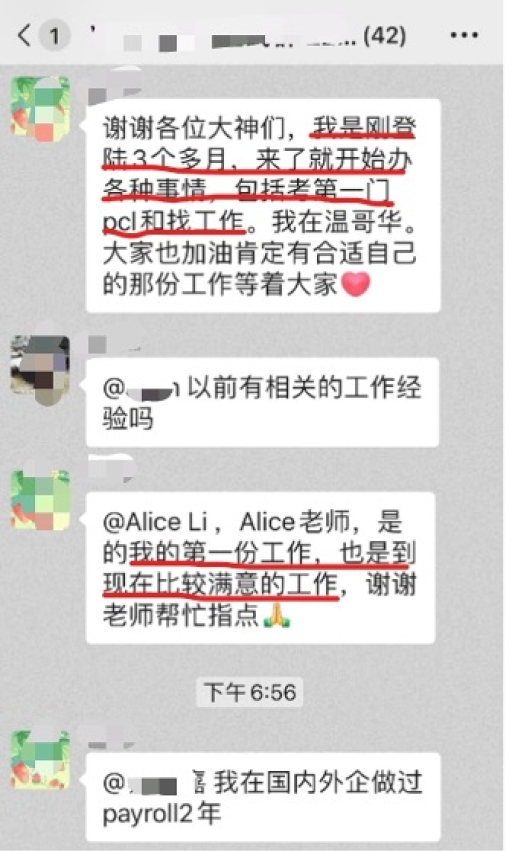Screen dimensions: 512x851
Task: Tap the gray pixelated avatar of second sender
Action: pos(40,370)
